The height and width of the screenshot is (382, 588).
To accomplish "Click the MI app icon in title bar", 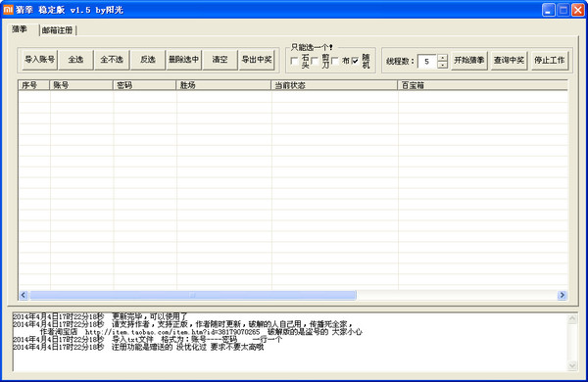I will (8, 10).
